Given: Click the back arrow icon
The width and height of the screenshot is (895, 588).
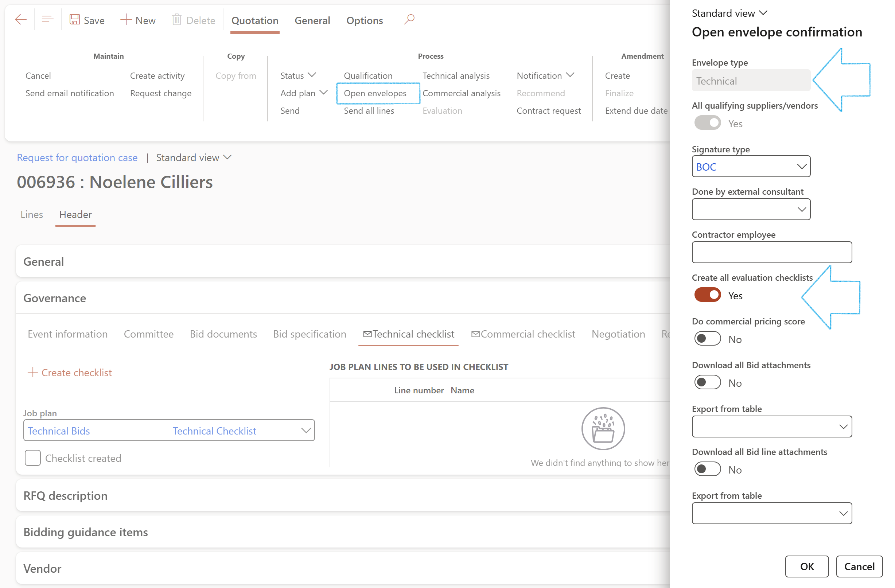Looking at the screenshot, I should click(21, 20).
